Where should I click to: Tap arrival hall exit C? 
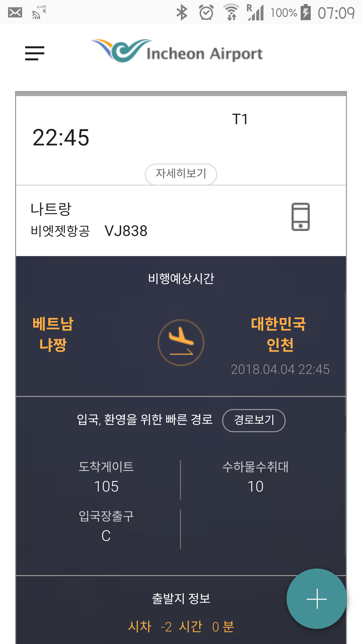point(106,535)
